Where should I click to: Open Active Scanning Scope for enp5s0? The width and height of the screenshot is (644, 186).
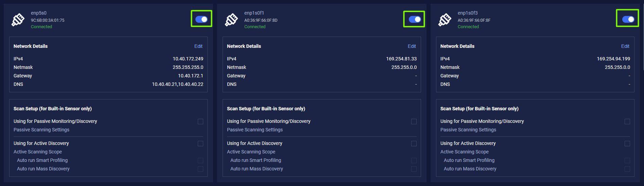click(38, 152)
